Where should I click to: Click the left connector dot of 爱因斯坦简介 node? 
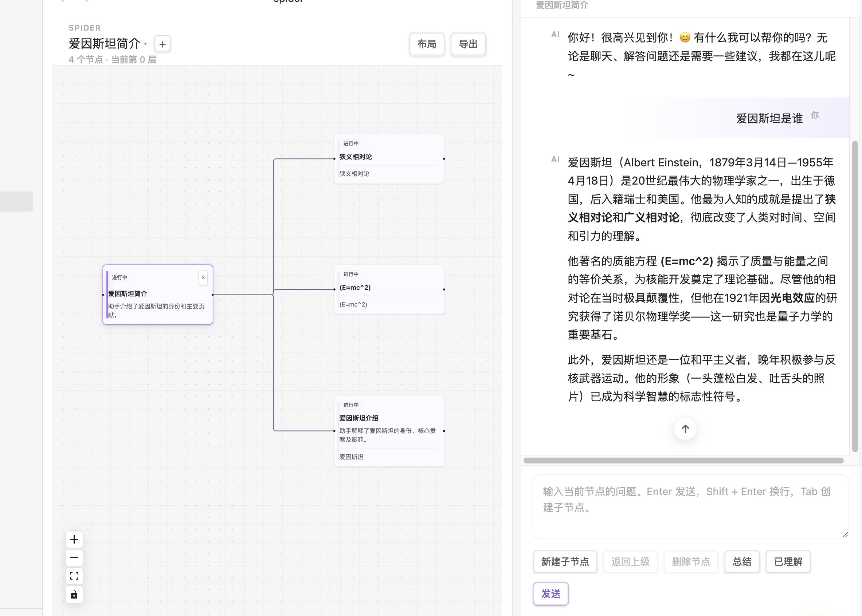pyautogui.click(x=103, y=295)
